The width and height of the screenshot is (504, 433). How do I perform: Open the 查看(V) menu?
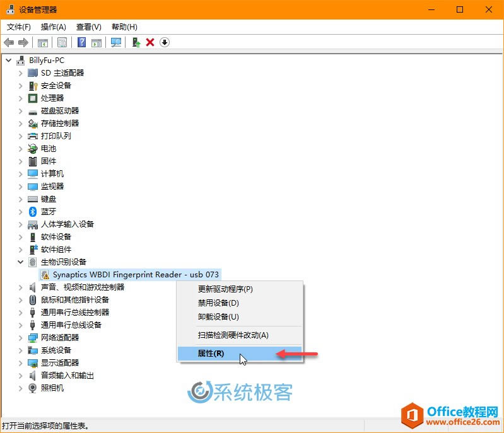point(89,27)
